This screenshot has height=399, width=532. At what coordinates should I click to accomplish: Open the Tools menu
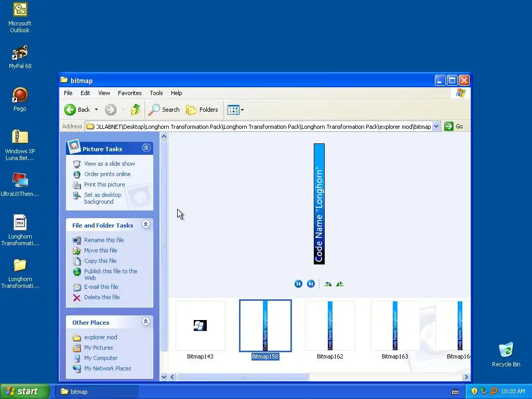[156, 93]
